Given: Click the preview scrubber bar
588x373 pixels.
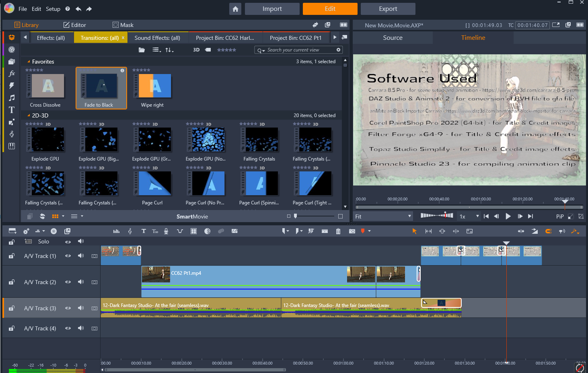Looking at the screenshot, I should coord(469,207).
